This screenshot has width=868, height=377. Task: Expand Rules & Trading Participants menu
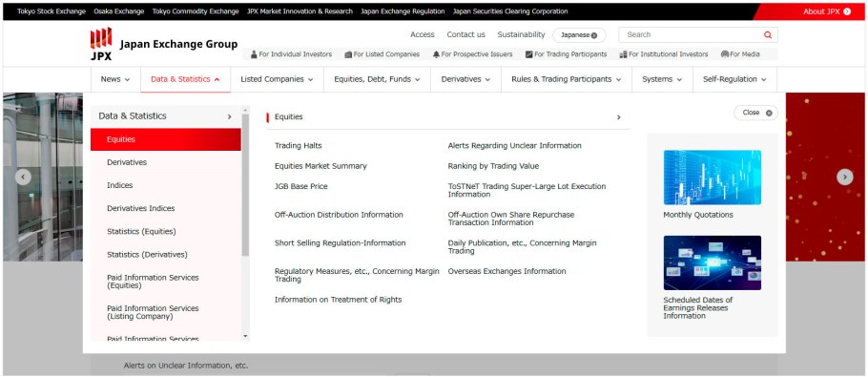click(x=567, y=79)
